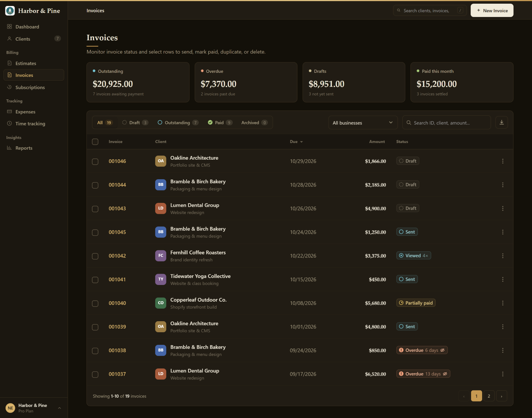
Task: Select invoice 001044 checkbox
Action: pyautogui.click(x=95, y=185)
